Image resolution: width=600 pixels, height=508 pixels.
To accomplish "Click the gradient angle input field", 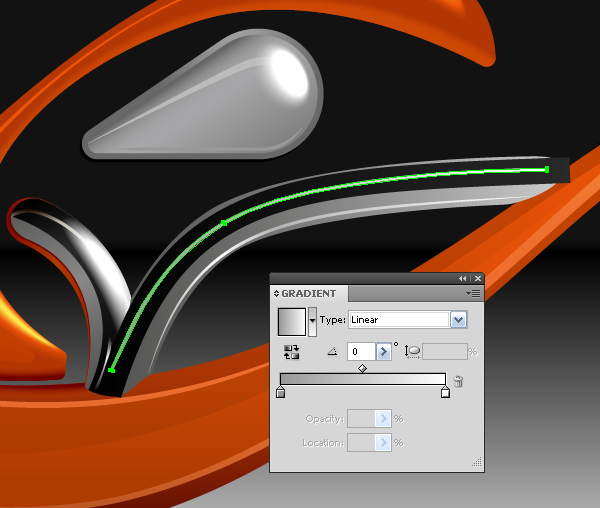I will click(x=361, y=352).
